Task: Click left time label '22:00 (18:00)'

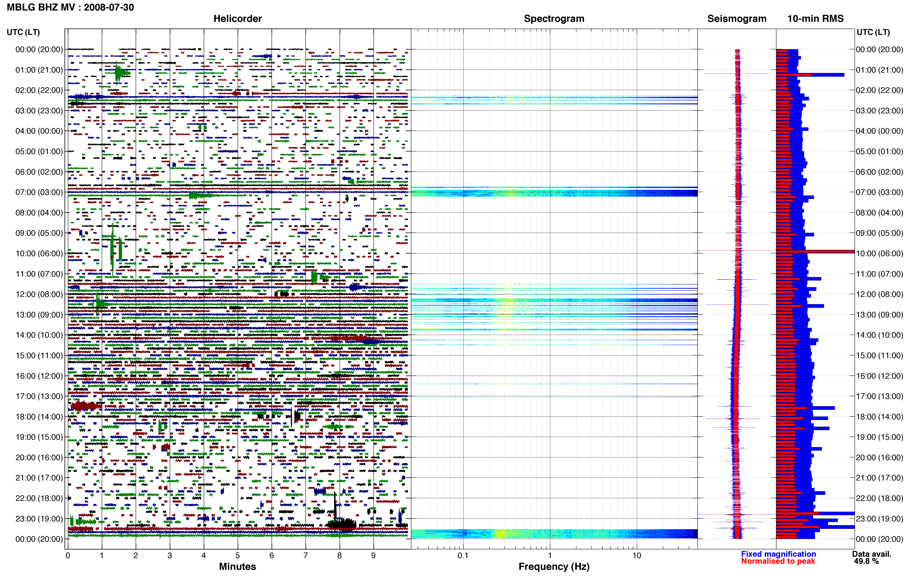Action: click(x=39, y=498)
